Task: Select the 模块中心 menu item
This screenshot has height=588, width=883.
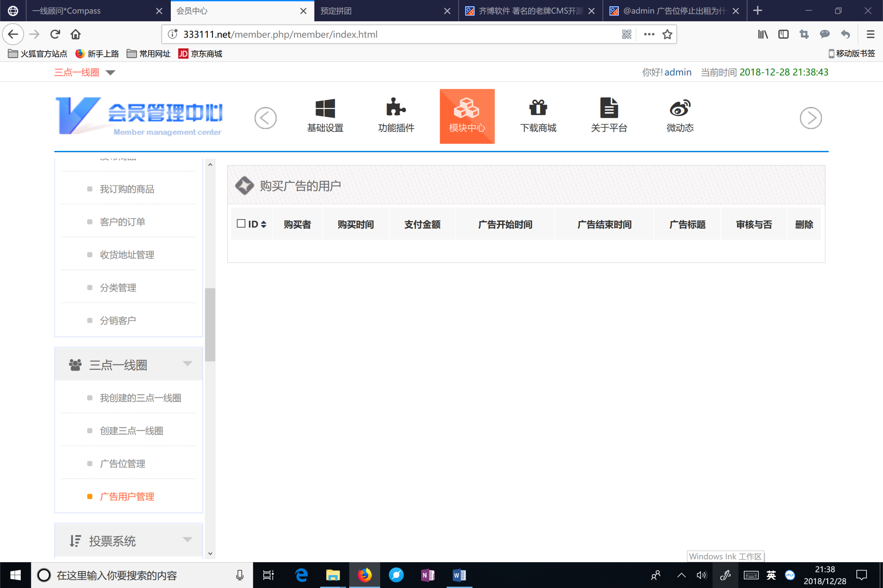Action: coord(467,116)
